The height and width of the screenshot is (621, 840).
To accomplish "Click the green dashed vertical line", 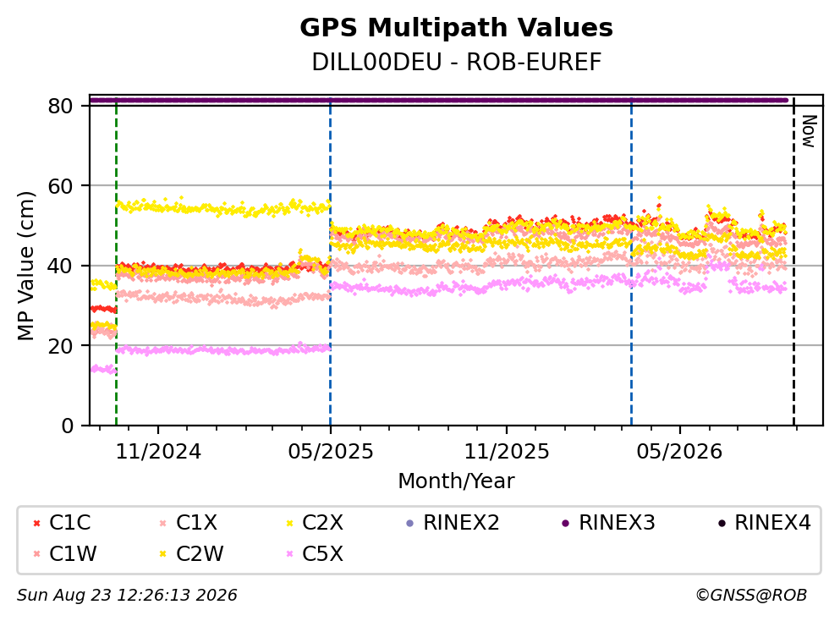I will [x=116, y=262].
